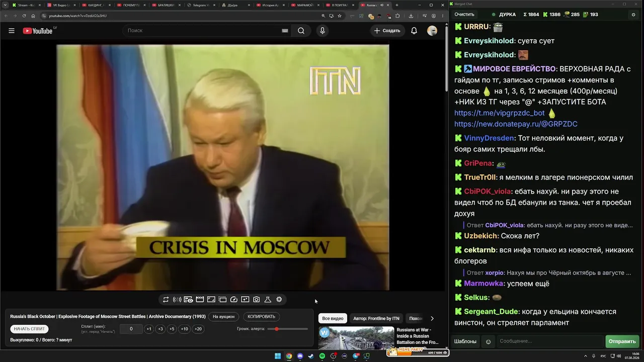
Task: Click the dashed-top window icon in the player toolbar
Action: point(222,300)
